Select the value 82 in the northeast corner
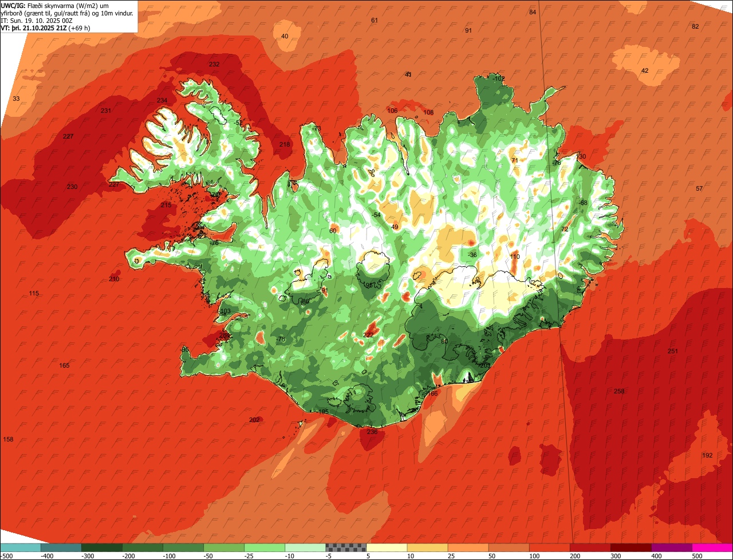 pyautogui.click(x=695, y=27)
